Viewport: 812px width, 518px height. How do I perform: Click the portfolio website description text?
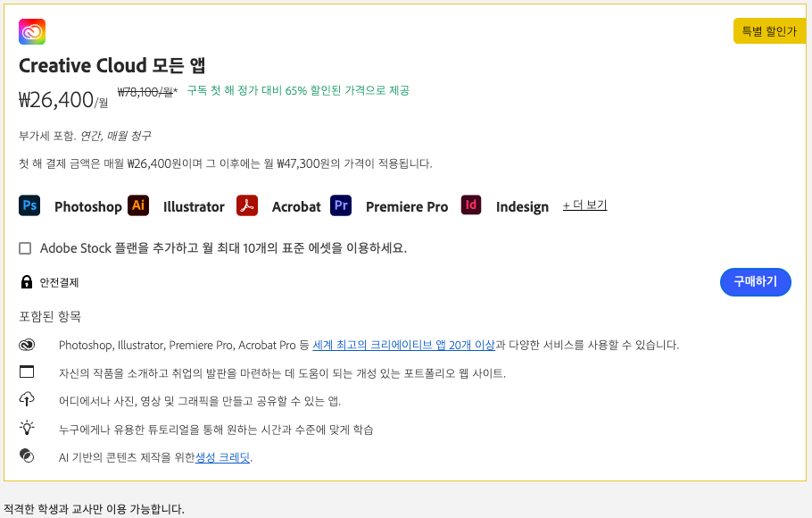282,373
